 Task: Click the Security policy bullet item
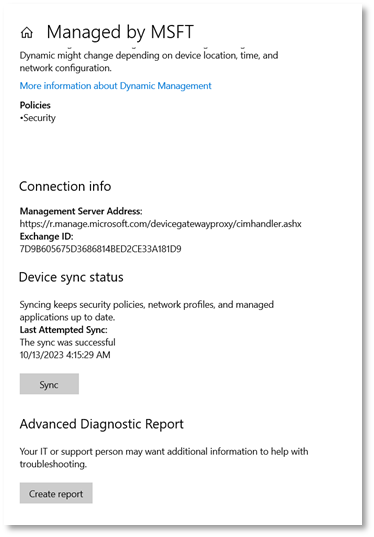pyautogui.click(x=38, y=118)
